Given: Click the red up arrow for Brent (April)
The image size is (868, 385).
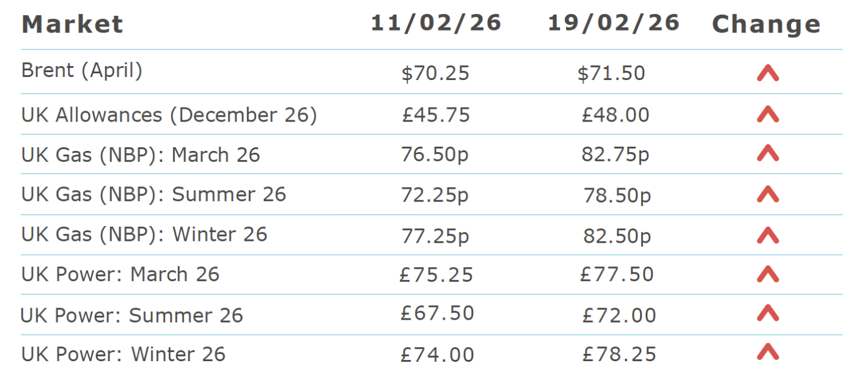Looking at the screenshot, I should 768,74.
